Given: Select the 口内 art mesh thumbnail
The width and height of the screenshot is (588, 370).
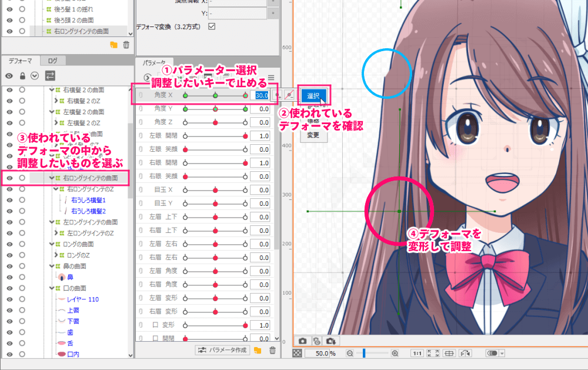Looking at the screenshot, I should (62, 354).
